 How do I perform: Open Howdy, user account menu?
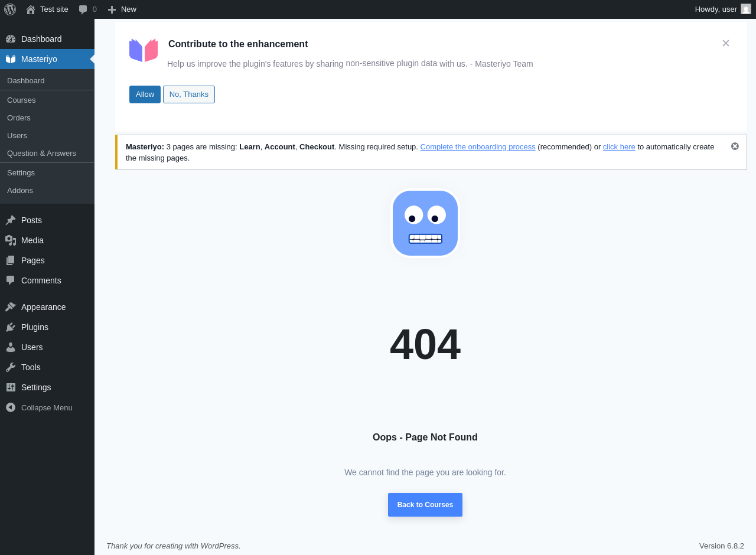[723, 9]
